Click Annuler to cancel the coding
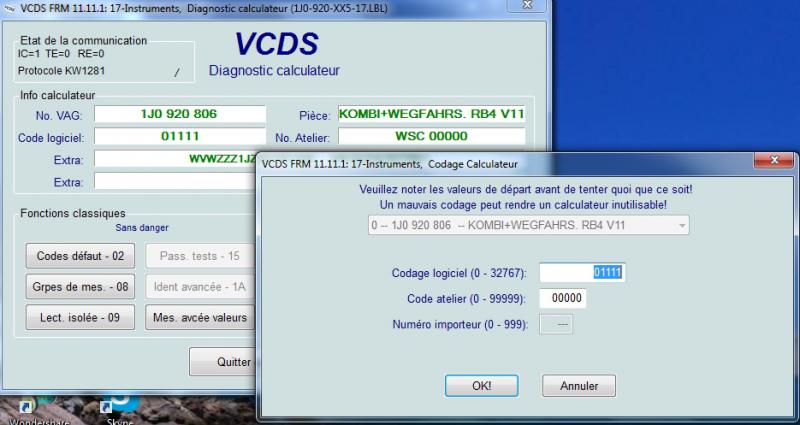800x425 pixels. (579, 386)
